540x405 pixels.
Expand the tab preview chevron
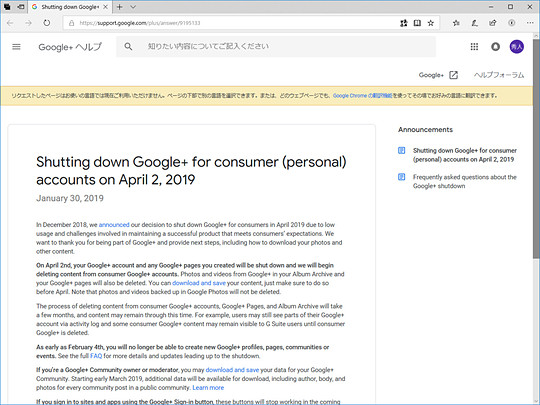[133, 7]
